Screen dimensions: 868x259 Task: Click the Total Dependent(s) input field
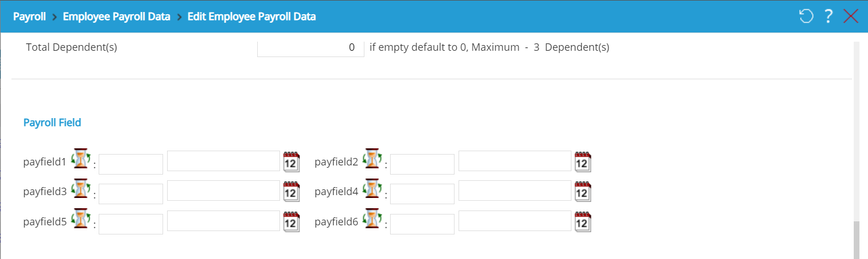(x=311, y=48)
